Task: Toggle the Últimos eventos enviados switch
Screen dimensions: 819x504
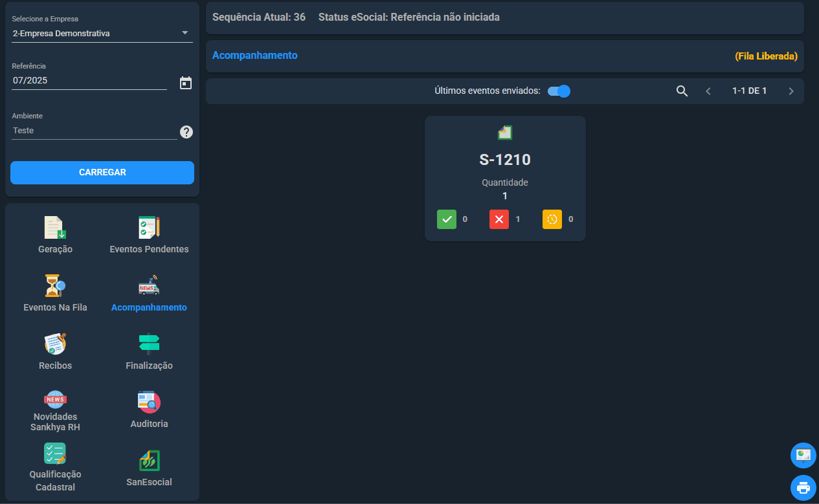Action: [x=559, y=91]
